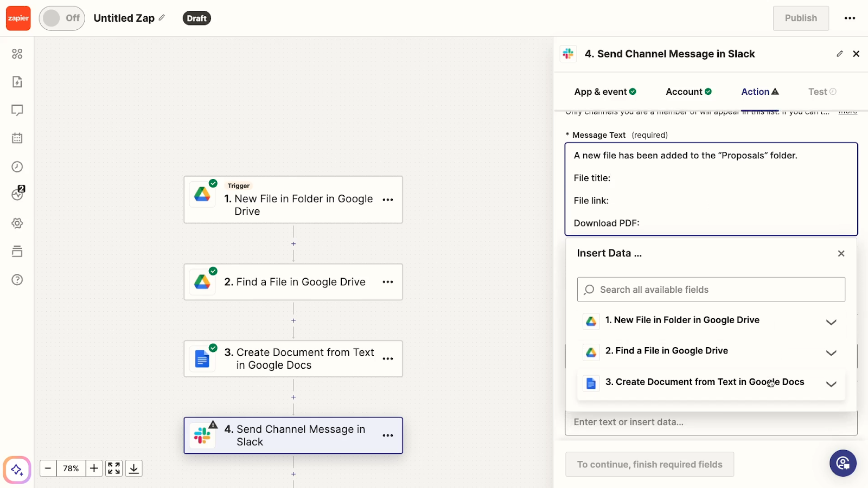Screen dimensions: 868x488
Task: Switch to App & event tab
Action: 605,92
